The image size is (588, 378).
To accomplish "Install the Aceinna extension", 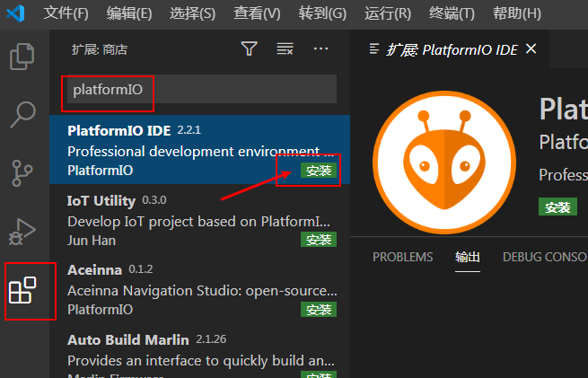I will click(319, 310).
